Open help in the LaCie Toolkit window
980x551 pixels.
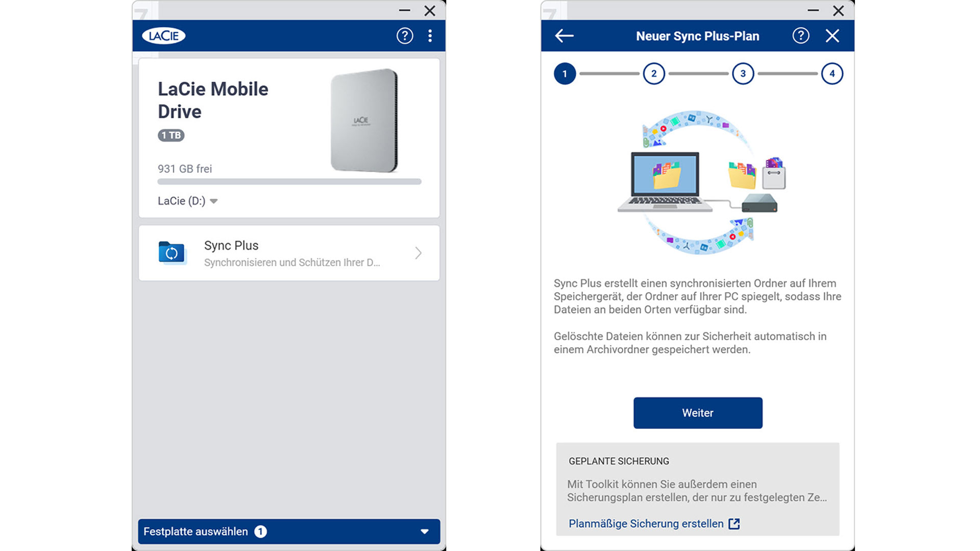[x=405, y=36]
